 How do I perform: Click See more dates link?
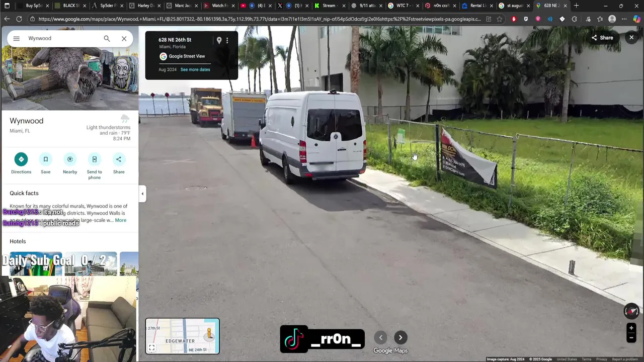195,69
